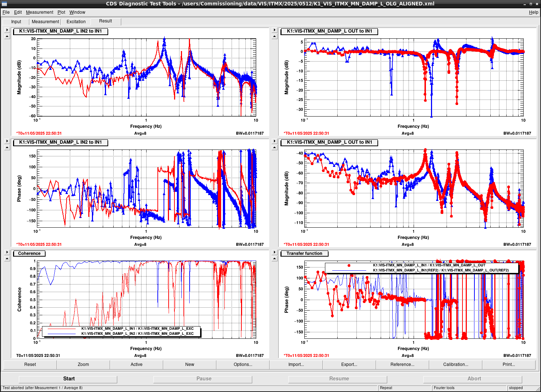Open the Edit menu
This screenshot has width=541, height=392.
pyautogui.click(x=18, y=12)
